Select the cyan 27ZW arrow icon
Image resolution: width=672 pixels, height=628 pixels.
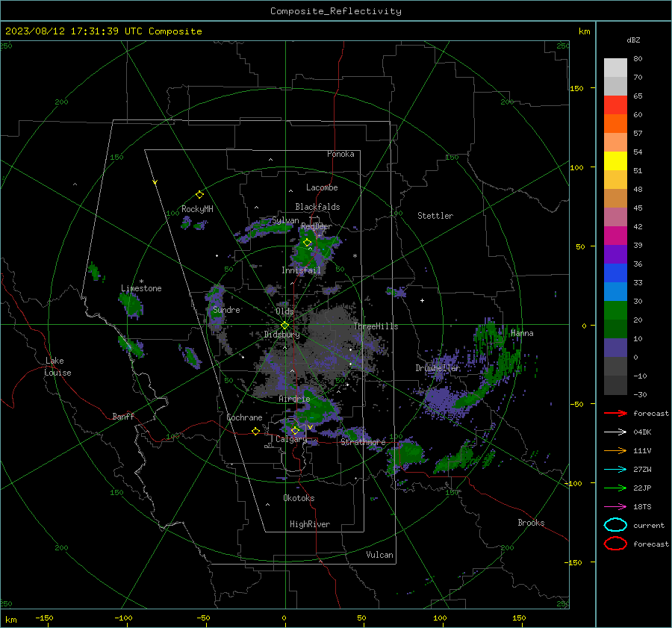615,470
